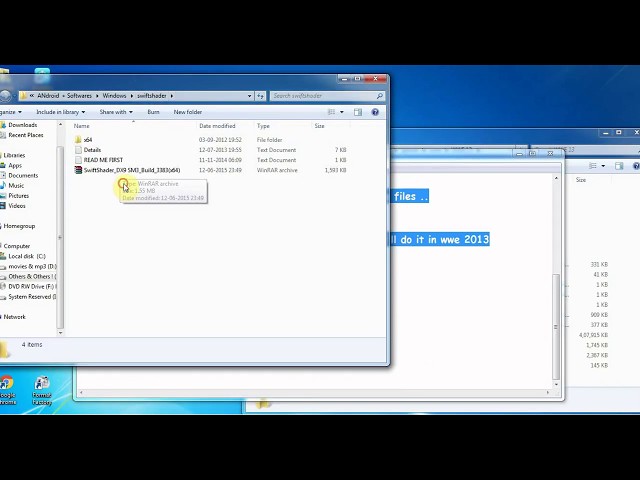Click the text window's scroll up arrow
Image resolution: width=640 pixels, height=480 pixels.
[556, 178]
